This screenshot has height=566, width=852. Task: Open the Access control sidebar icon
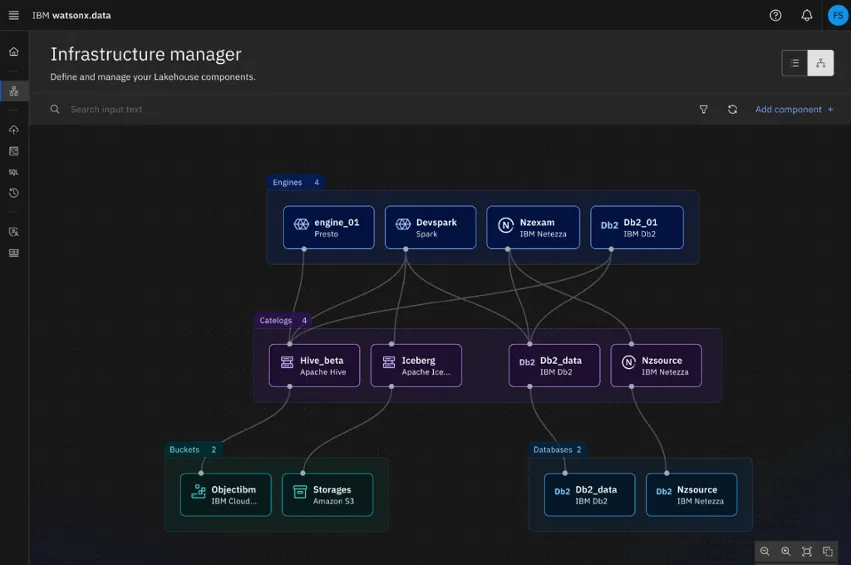point(14,232)
